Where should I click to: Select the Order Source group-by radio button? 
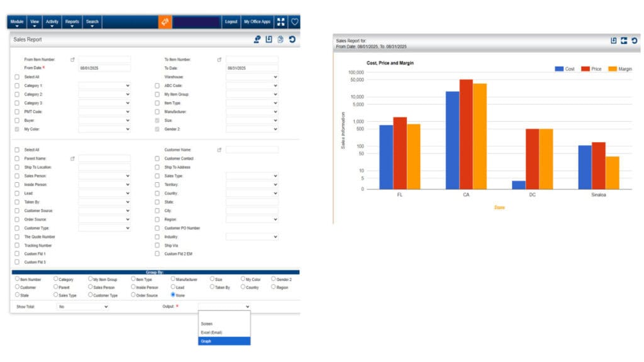pos(133,295)
